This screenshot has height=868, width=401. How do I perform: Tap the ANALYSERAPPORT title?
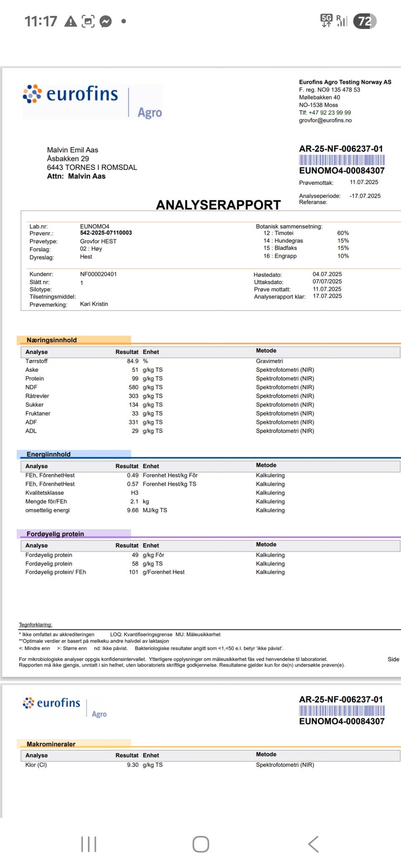218,205
